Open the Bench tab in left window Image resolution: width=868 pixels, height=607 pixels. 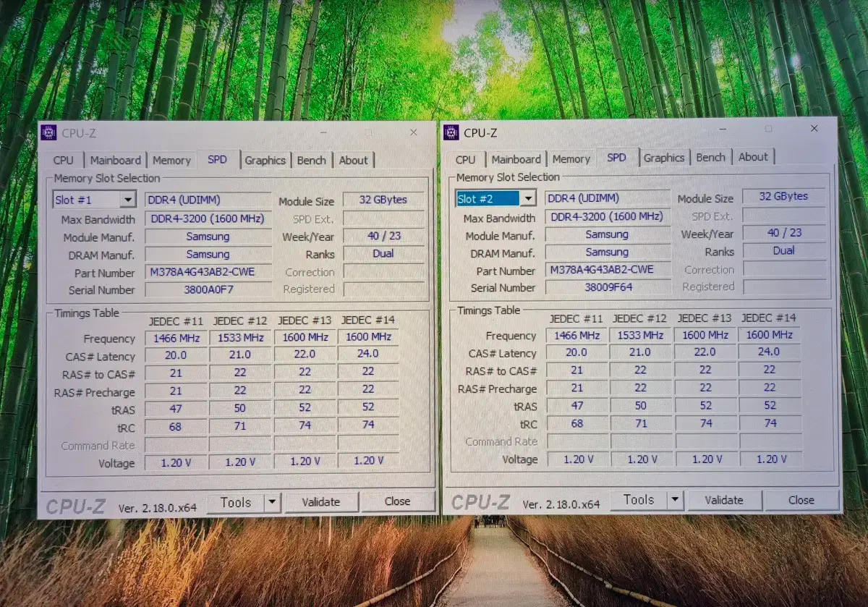(312, 161)
